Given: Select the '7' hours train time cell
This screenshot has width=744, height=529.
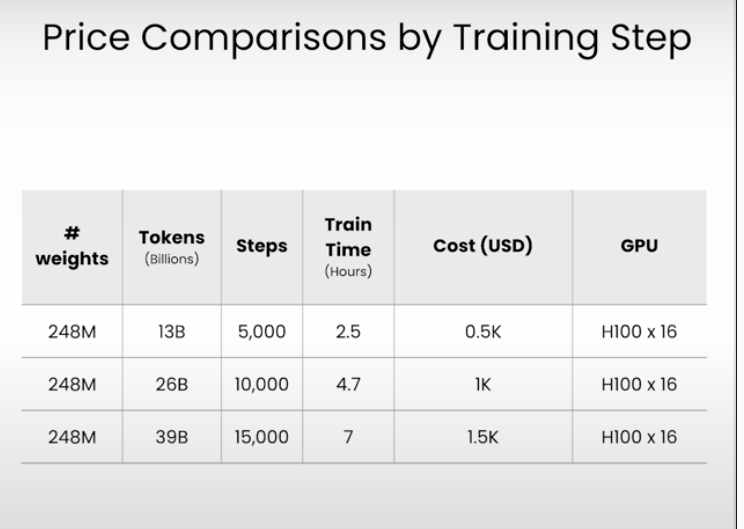Looking at the screenshot, I should click(348, 437).
